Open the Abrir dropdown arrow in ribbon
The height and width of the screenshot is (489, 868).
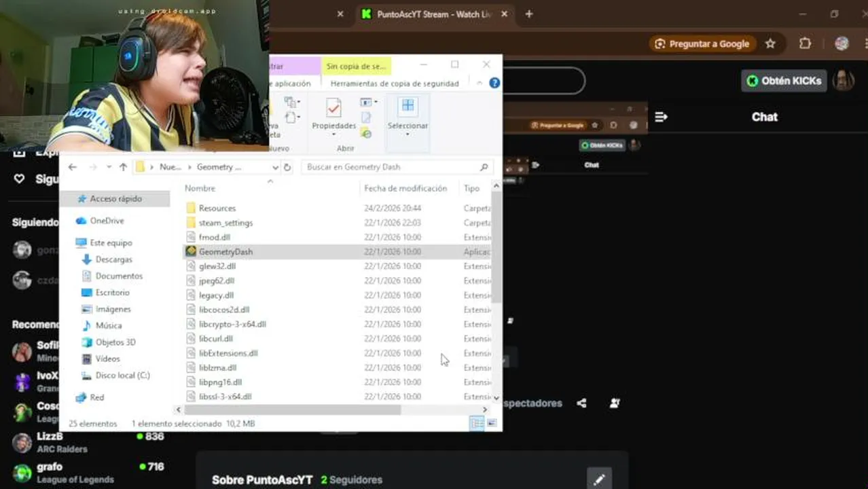click(376, 102)
